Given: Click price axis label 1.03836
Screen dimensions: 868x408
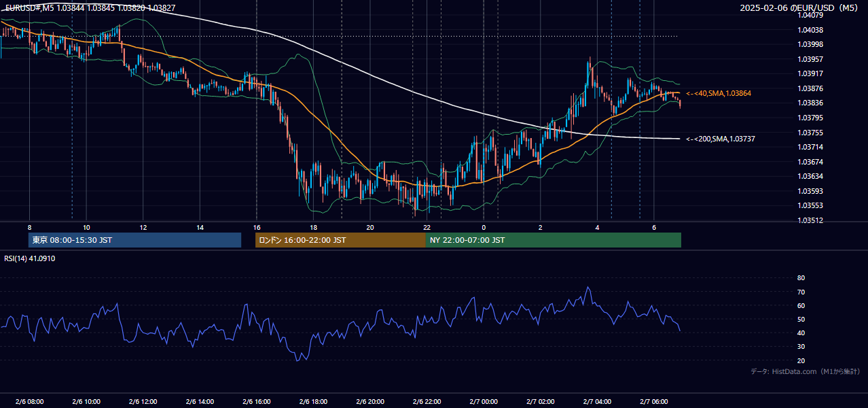Looking at the screenshot, I should tap(811, 103).
